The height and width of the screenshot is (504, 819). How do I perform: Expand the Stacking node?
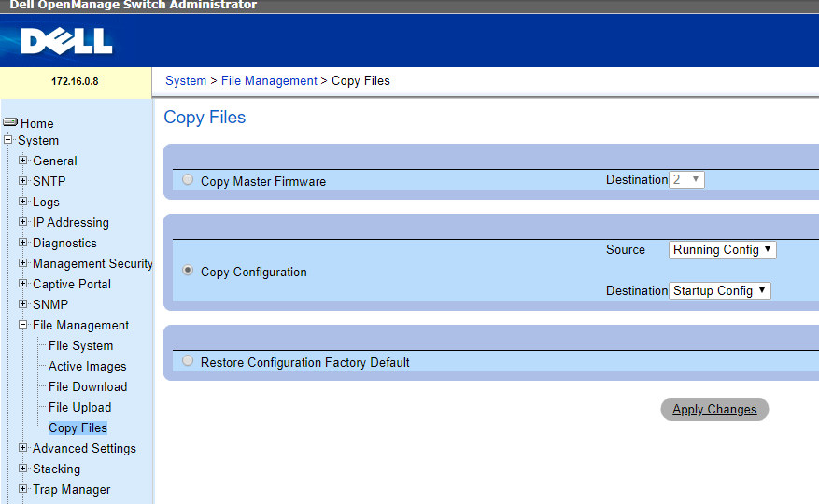point(23,469)
